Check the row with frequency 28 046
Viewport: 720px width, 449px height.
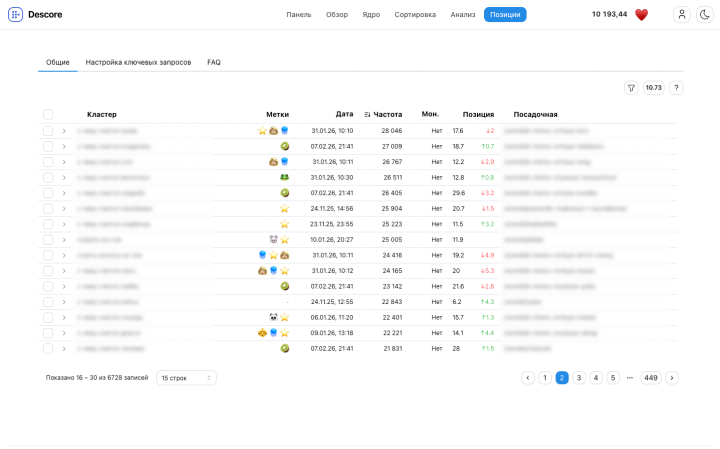pyautogui.click(x=48, y=131)
